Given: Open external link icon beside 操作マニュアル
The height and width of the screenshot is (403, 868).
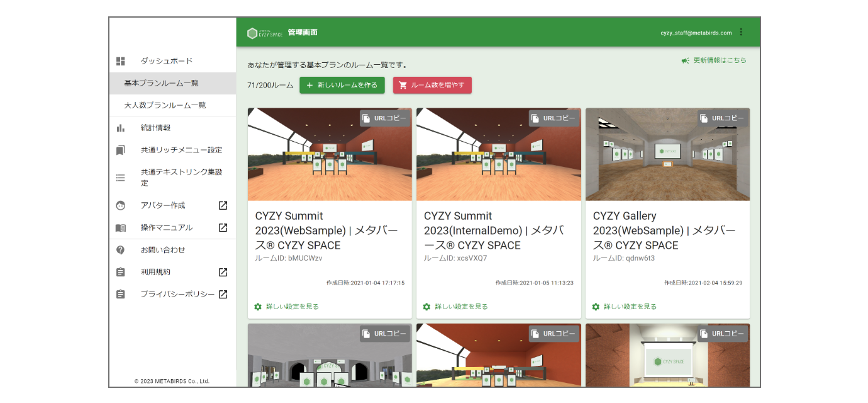Looking at the screenshot, I should [223, 227].
